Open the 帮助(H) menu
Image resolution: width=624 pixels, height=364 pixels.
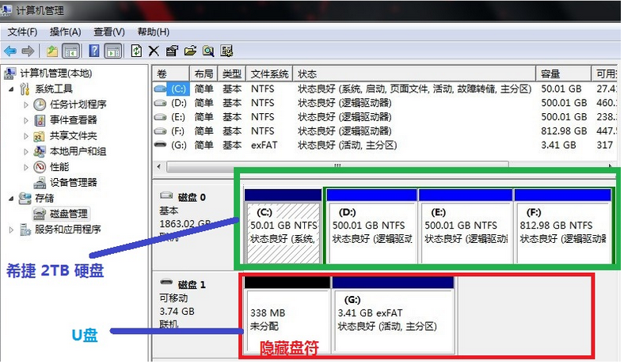coord(153,32)
